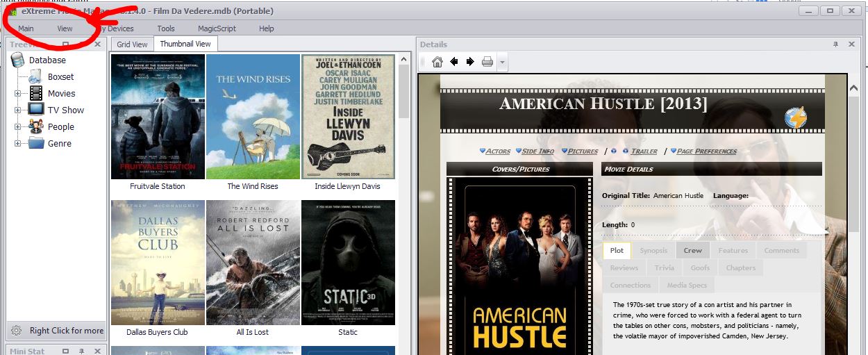Open the MagicScript menu

coord(217,28)
